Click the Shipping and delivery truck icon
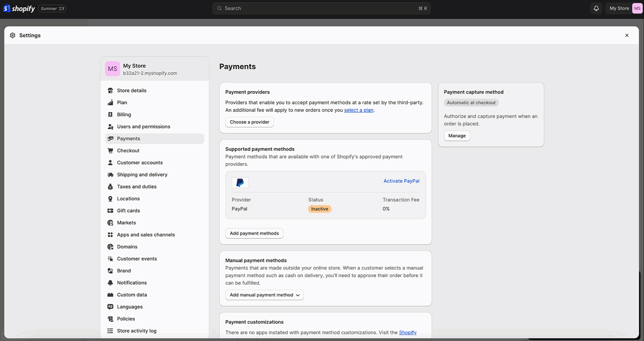Screen dimensions: 644x341 tap(110, 174)
